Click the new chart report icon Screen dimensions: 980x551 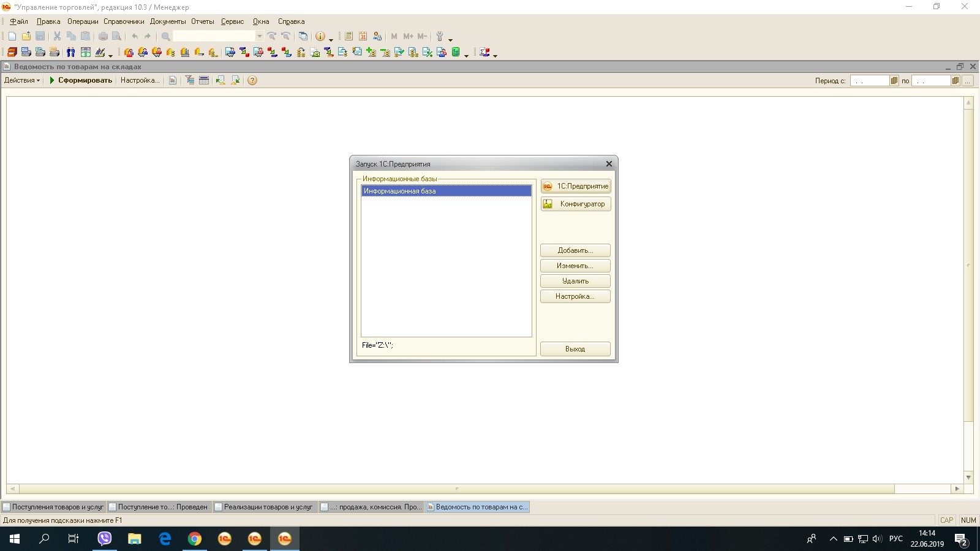(x=173, y=80)
